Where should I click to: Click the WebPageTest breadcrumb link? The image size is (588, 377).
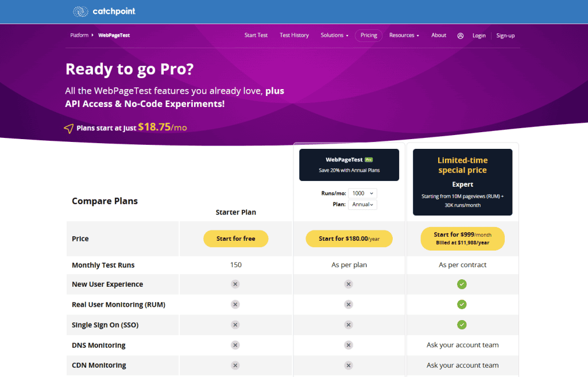pyautogui.click(x=114, y=35)
